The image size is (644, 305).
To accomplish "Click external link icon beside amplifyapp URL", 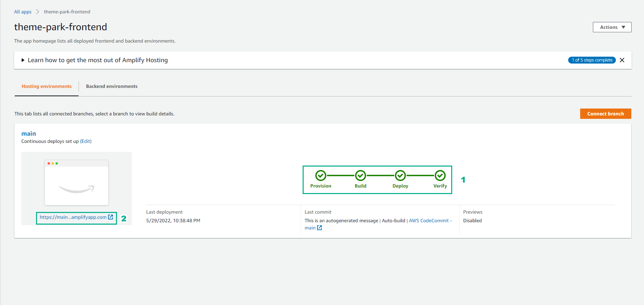I will tap(110, 217).
